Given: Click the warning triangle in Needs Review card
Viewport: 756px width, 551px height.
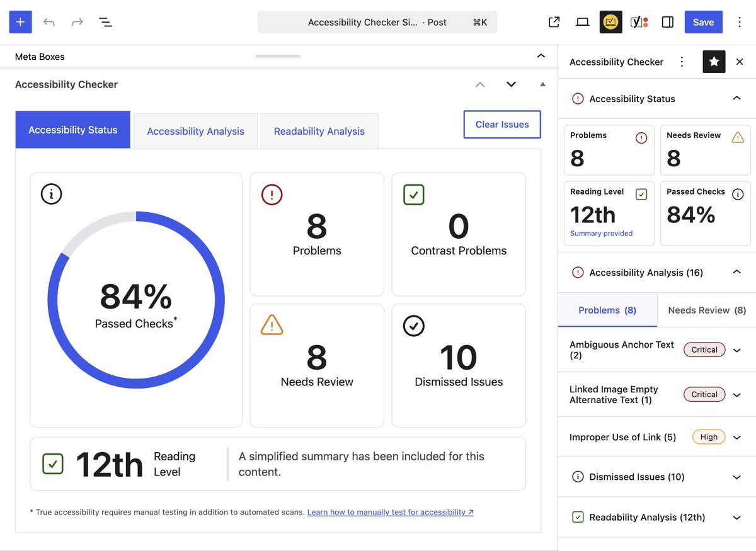Looking at the screenshot, I should point(272,325).
